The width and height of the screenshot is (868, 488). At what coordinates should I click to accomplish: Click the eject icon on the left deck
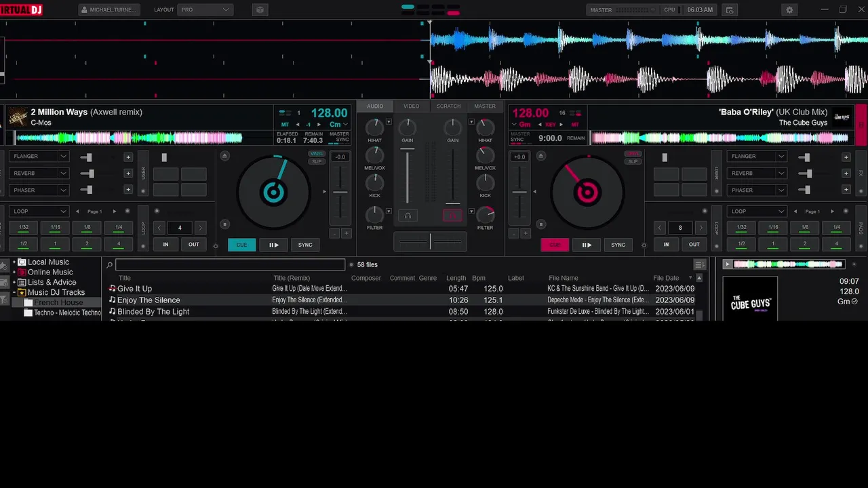224,156
